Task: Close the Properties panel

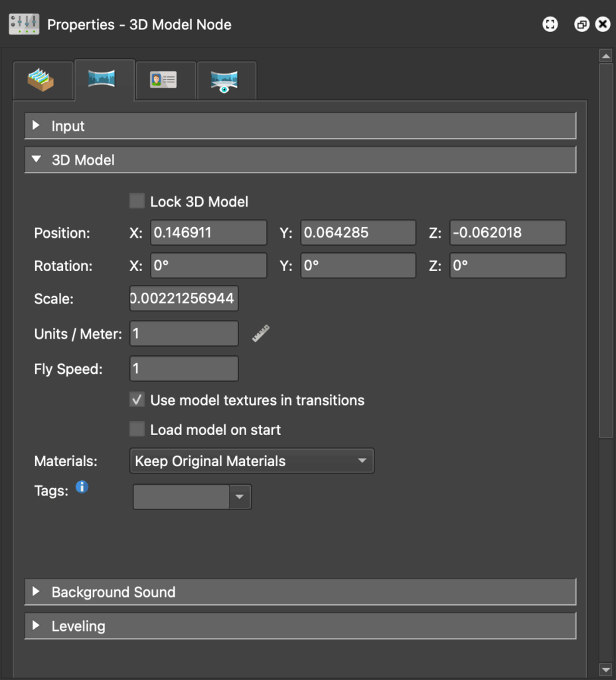Action: pos(603,25)
